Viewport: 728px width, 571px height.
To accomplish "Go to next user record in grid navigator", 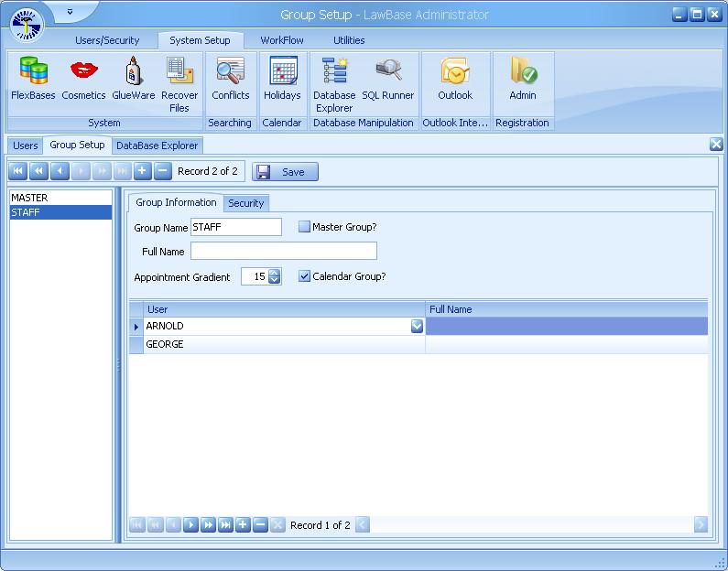I will point(190,525).
